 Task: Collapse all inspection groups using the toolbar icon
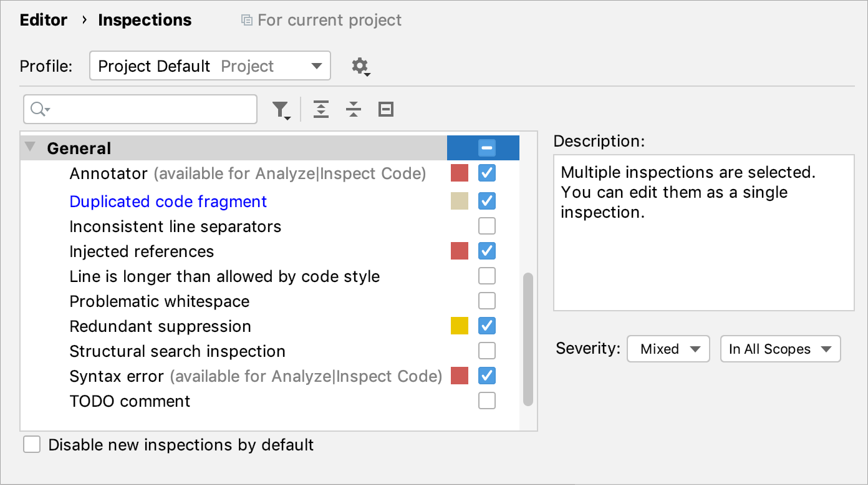pos(353,109)
